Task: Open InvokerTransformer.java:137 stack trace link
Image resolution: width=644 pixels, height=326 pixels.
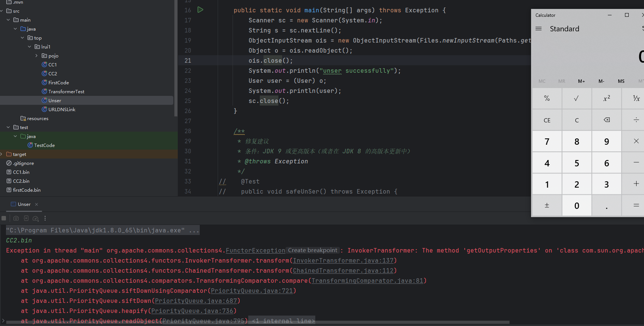Action: point(343,260)
